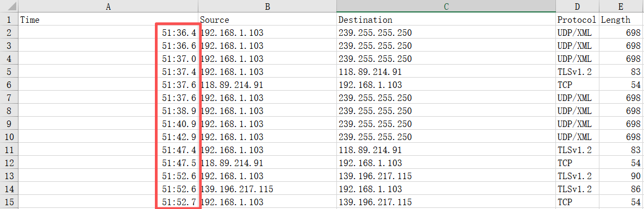Select destination 118.89.214.91 in row 11

[446, 150]
